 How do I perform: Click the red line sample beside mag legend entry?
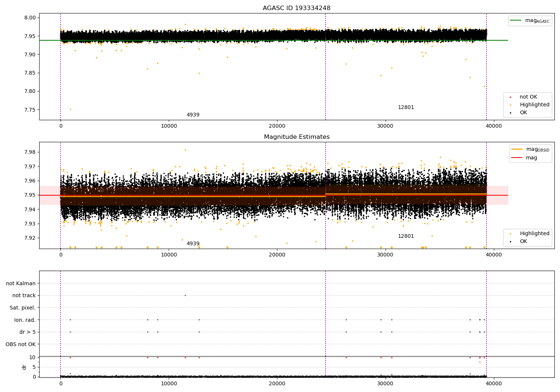coord(517,158)
